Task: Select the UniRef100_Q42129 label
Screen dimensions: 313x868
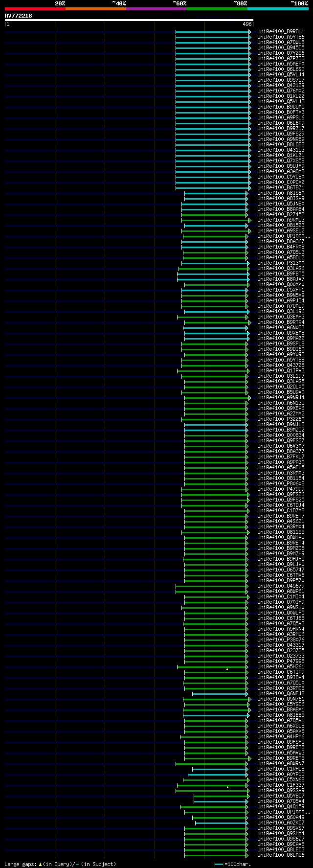Action: point(281,86)
